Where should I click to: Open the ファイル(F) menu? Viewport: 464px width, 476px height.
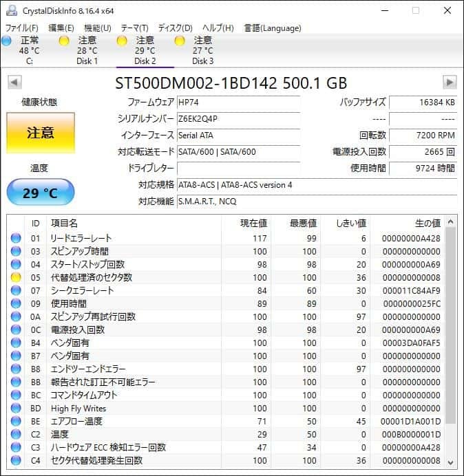click(x=22, y=28)
